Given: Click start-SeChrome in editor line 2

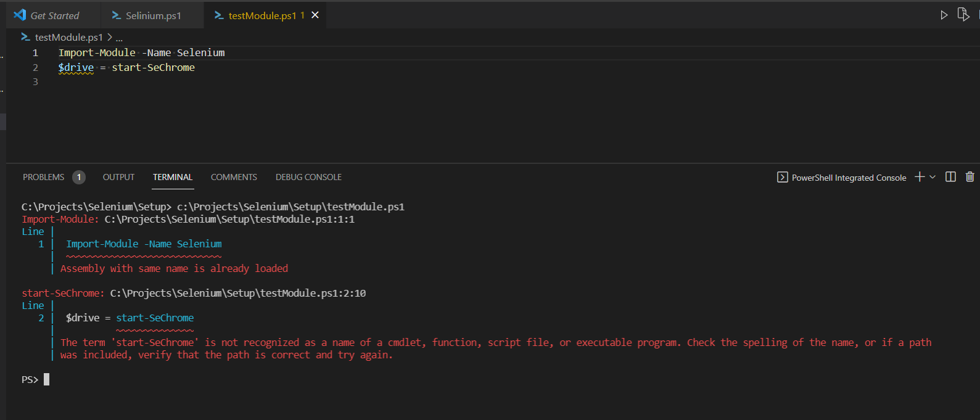Looking at the screenshot, I should [153, 68].
